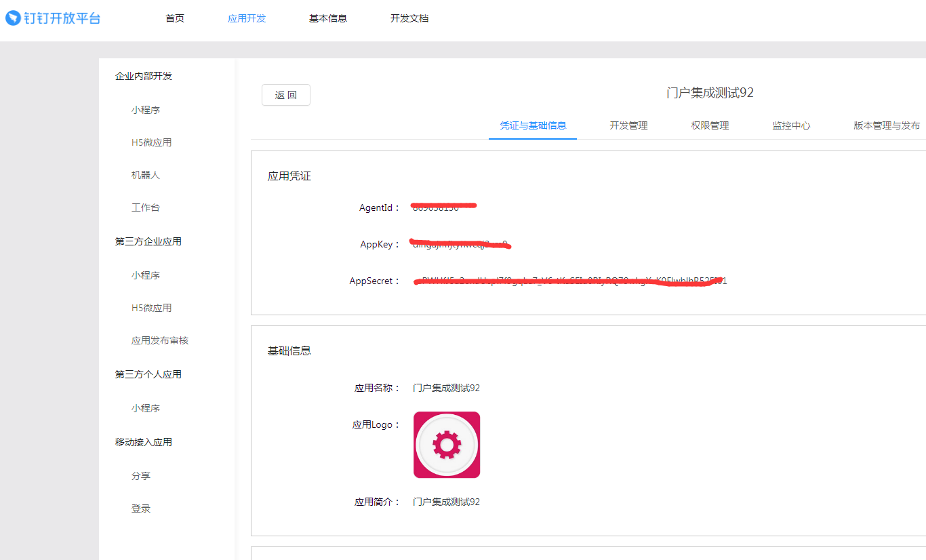This screenshot has height=560, width=926.
Task: Open 应用发布审核 in the sidebar
Action: [160, 340]
